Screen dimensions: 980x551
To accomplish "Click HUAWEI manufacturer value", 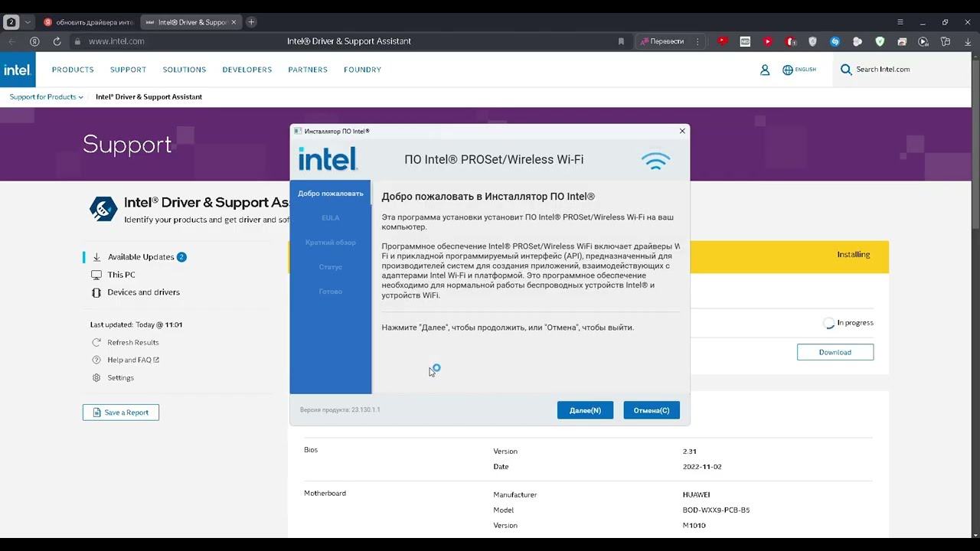I will pyautogui.click(x=696, y=495).
